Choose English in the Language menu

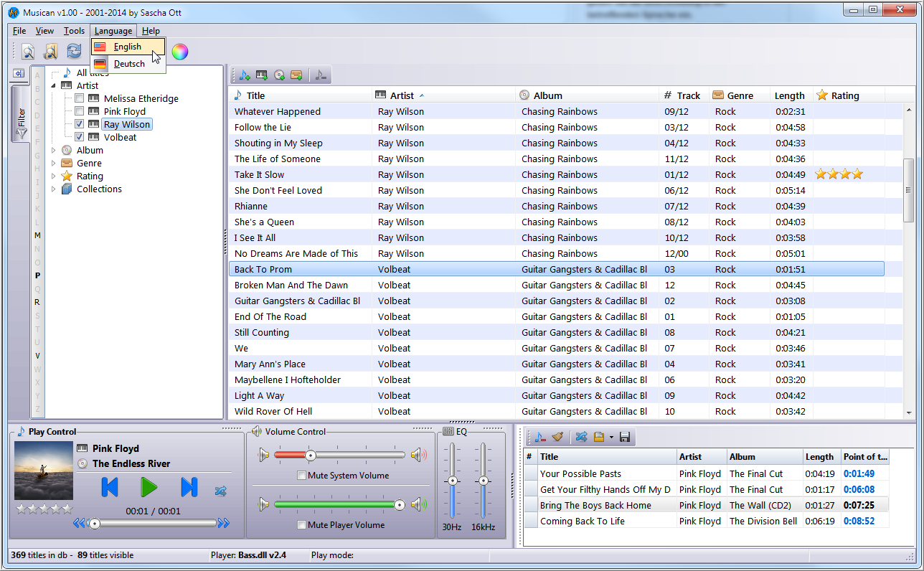(x=128, y=47)
